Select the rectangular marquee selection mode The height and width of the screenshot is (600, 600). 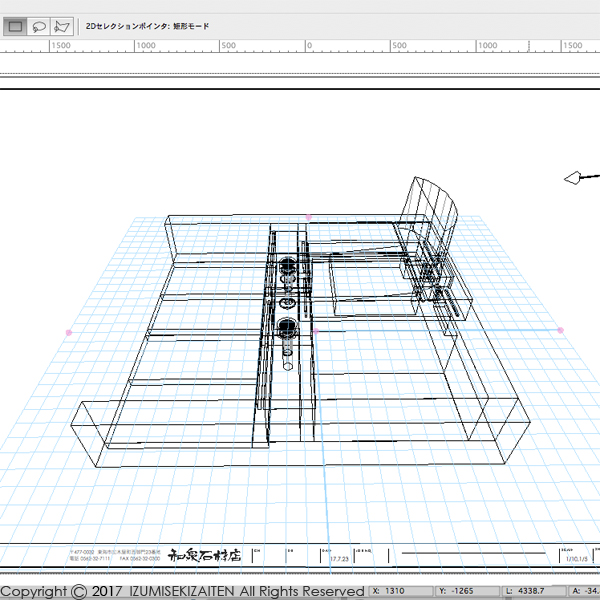click(16, 26)
